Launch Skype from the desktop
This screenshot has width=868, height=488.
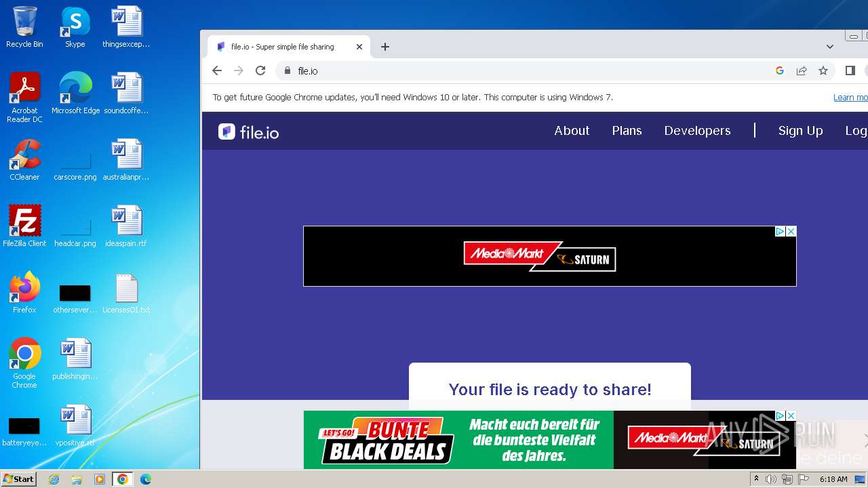(x=75, y=27)
